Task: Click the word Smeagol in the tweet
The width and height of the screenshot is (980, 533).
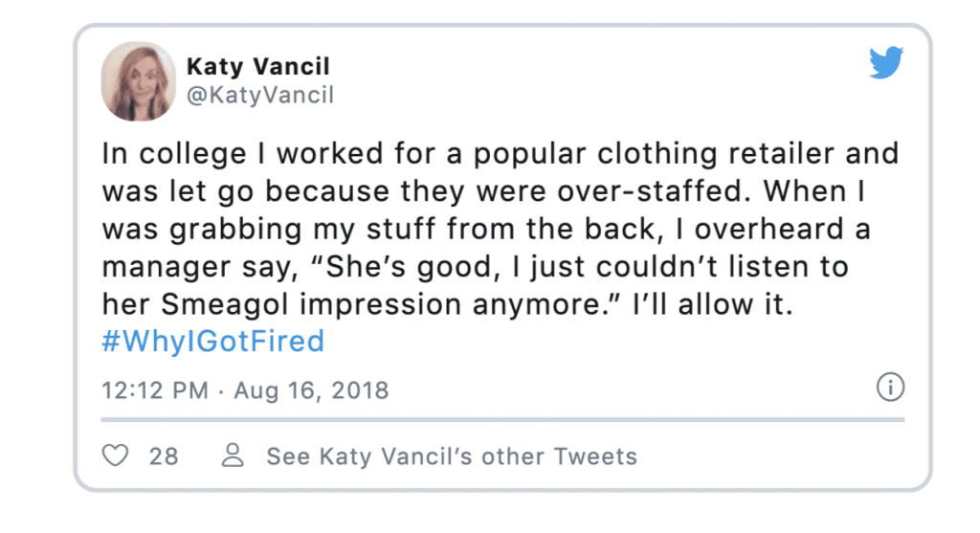Action: pos(225,304)
